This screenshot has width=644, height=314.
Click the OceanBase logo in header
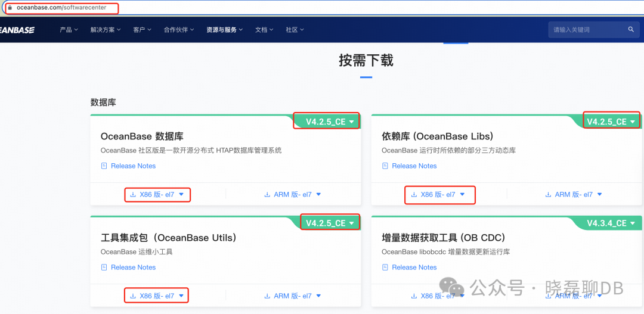[x=17, y=30]
